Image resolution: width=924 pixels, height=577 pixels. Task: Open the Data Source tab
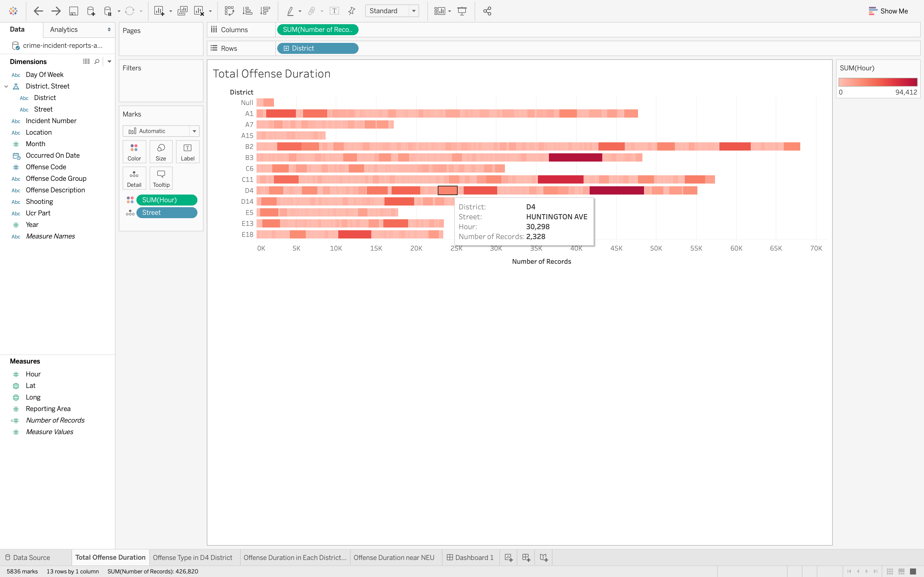coord(31,557)
